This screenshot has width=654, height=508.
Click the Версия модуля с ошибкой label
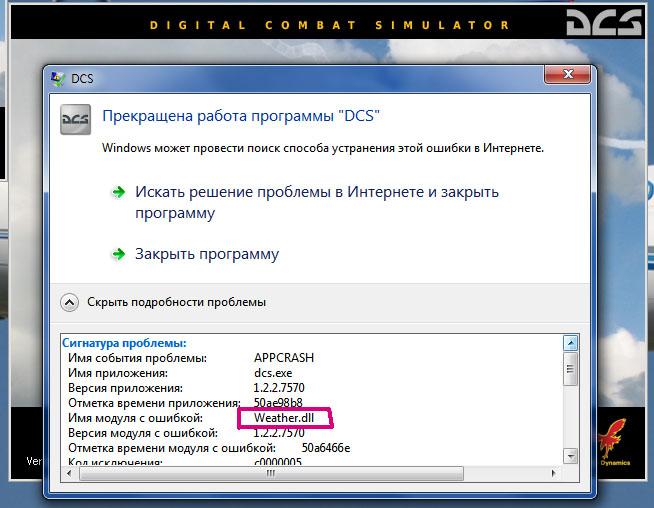pos(143,433)
